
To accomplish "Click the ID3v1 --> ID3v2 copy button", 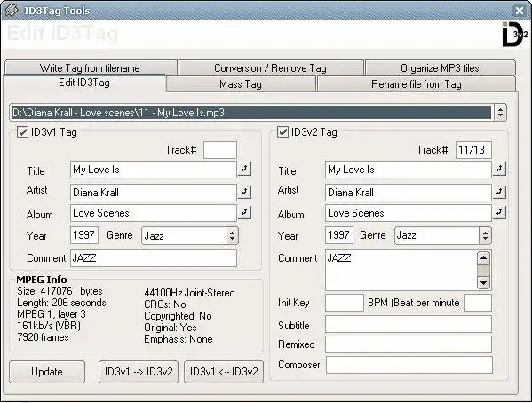I will coord(139,372).
